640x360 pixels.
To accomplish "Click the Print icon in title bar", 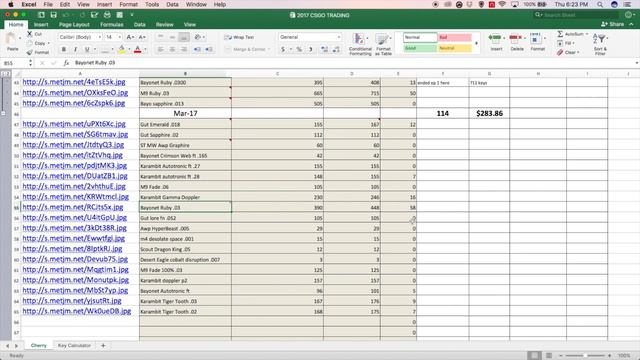I will pos(107,15).
